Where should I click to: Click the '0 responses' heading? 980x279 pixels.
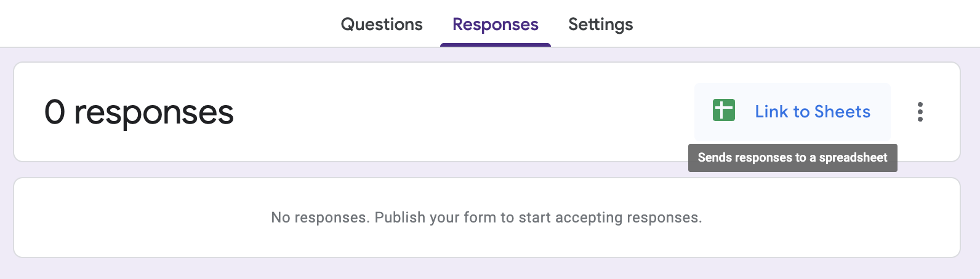[x=139, y=112]
